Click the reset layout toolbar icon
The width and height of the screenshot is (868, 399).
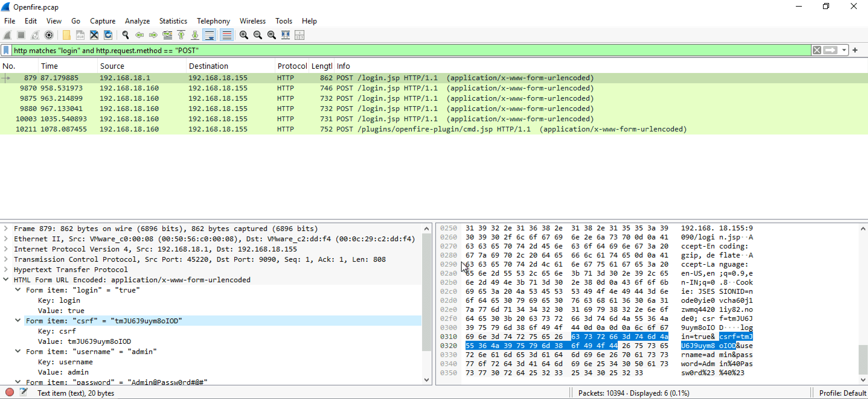(x=299, y=35)
